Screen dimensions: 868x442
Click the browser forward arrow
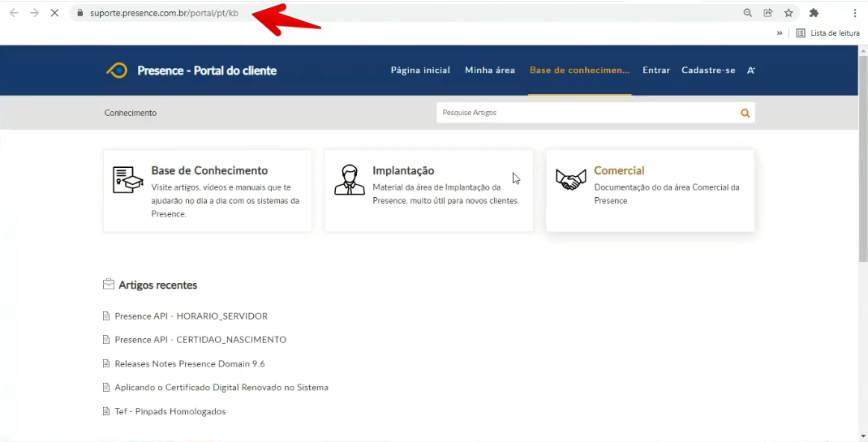[x=34, y=13]
